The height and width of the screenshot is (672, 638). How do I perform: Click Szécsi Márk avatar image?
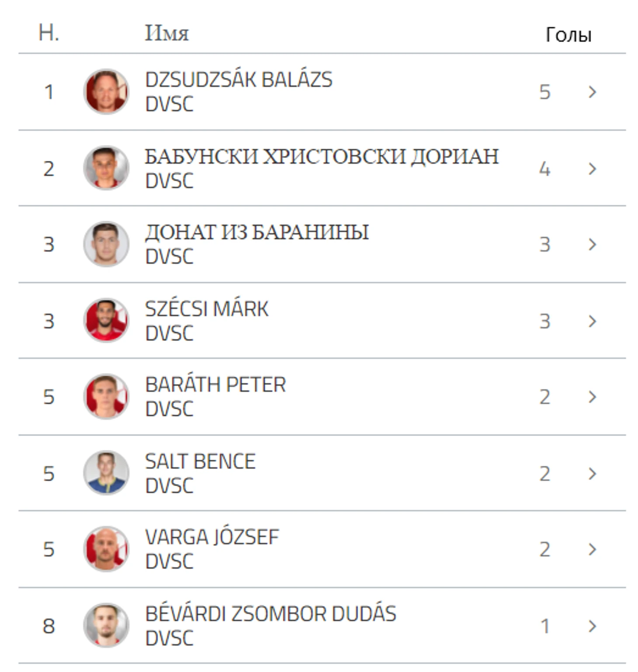tap(106, 321)
